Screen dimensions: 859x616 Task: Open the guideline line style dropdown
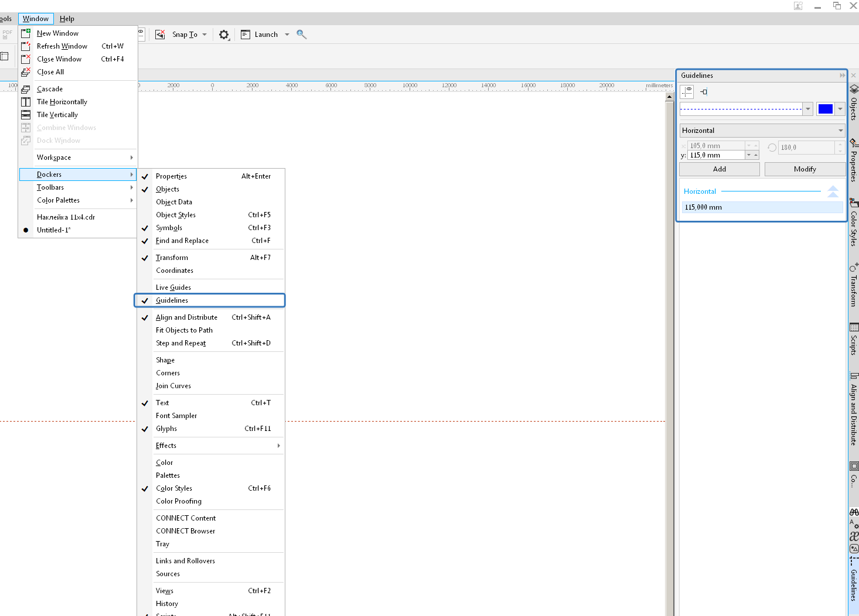pos(808,109)
